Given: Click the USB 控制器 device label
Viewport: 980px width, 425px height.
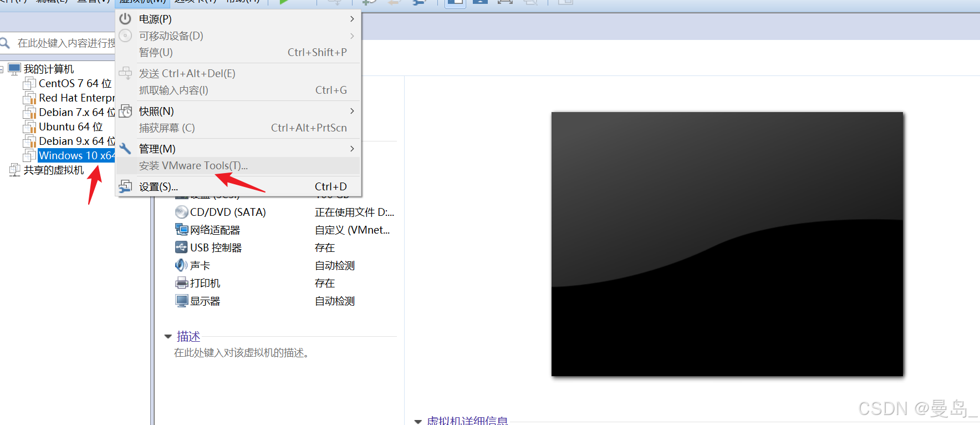Looking at the screenshot, I should coord(216,247).
